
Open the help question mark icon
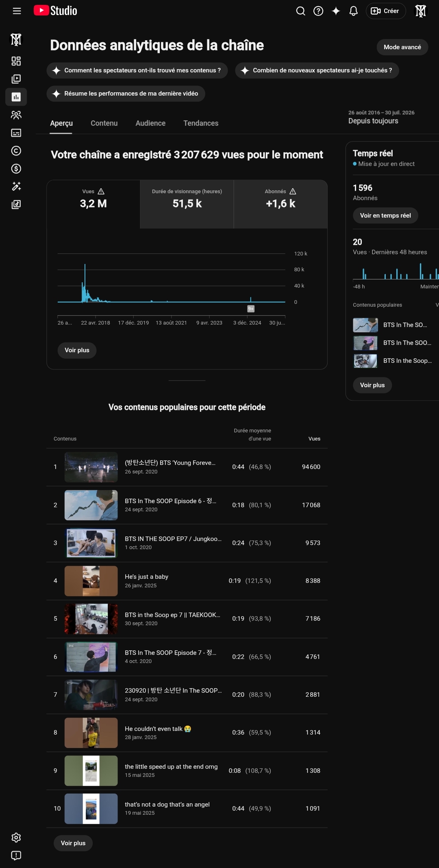318,11
